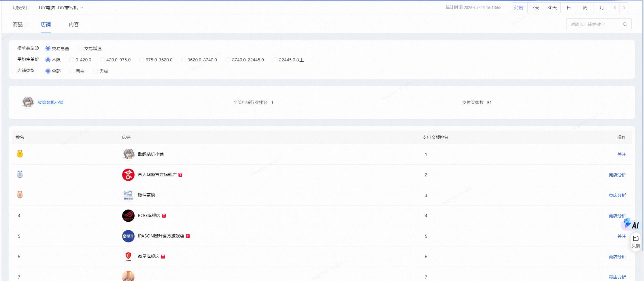Viewport: 644px width, 281px height.
Task: Click 关注 for IPASON攀升官方旗舰店
Action: [622, 236]
